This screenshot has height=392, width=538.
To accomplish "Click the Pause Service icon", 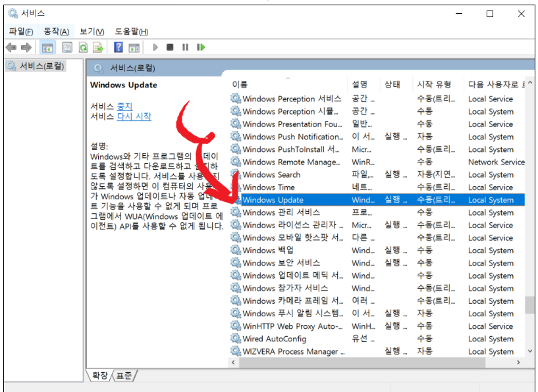I will click(x=185, y=47).
